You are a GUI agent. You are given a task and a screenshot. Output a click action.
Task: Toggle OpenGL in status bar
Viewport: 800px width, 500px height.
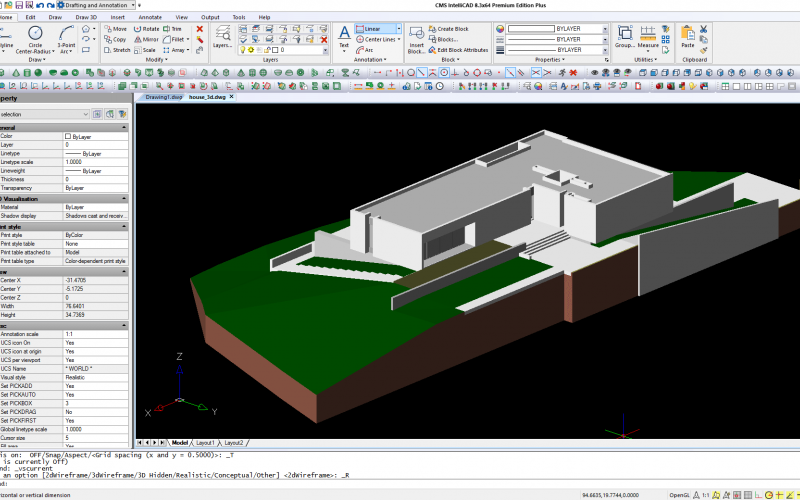point(680,495)
